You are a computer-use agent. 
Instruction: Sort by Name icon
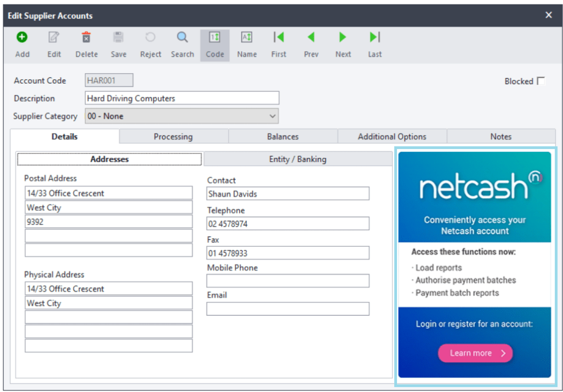pos(247,37)
